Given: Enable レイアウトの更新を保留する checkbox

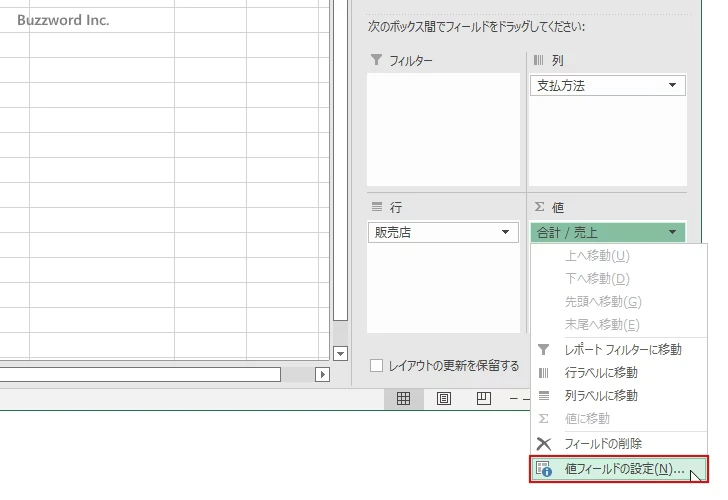Looking at the screenshot, I should (377, 365).
